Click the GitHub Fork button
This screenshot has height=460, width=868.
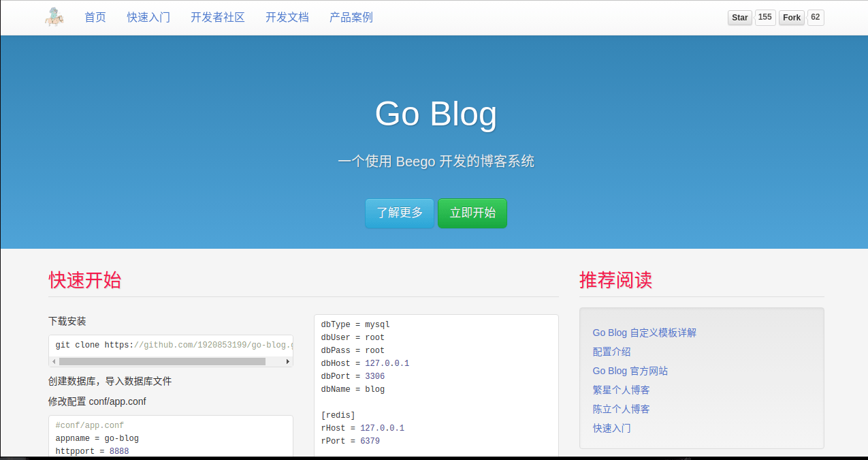pyautogui.click(x=792, y=18)
